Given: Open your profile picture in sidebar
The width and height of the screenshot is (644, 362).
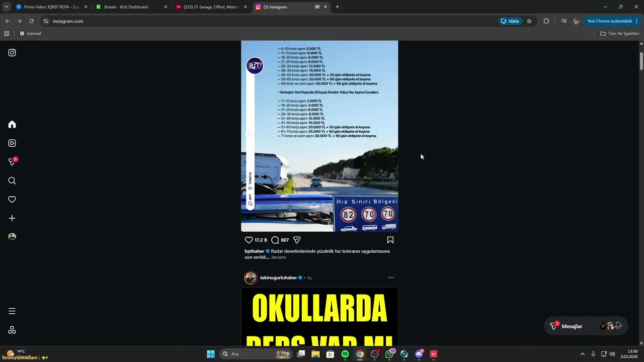Looking at the screenshot, I should pyautogui.click(x=12, y=237).
